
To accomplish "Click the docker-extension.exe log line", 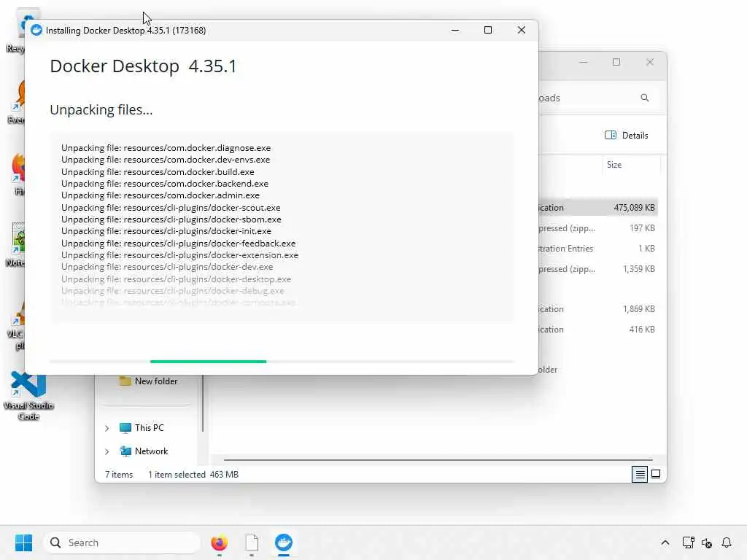I will (x=179, y=255).
